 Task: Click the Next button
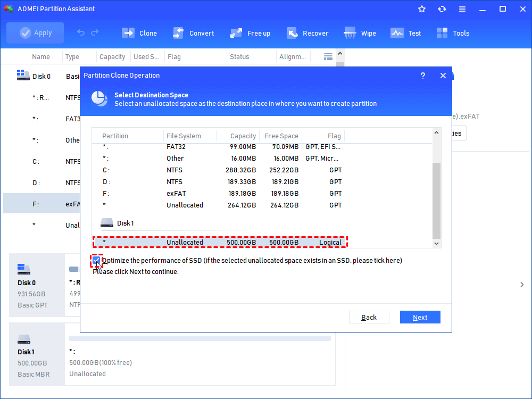coord(420,317)
